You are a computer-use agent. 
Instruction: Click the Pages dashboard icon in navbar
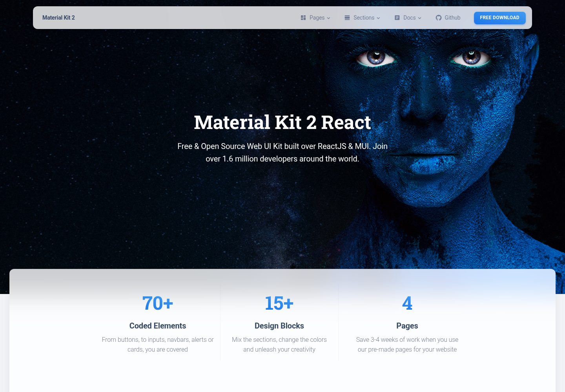303,18
